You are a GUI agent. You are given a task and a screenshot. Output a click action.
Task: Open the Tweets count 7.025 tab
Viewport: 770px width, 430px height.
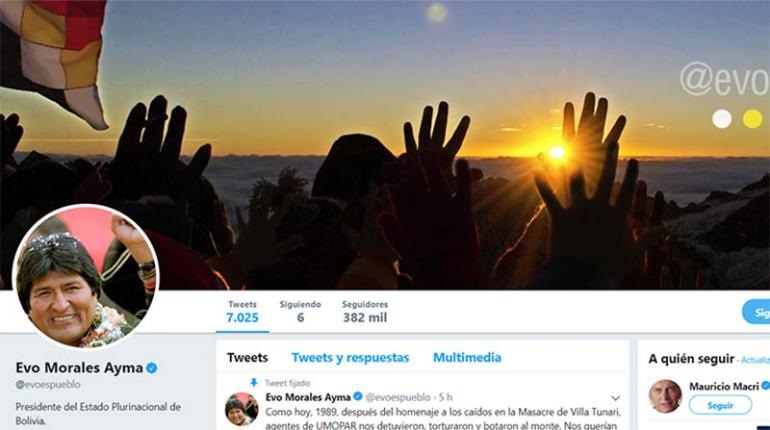tap(242, 312)
